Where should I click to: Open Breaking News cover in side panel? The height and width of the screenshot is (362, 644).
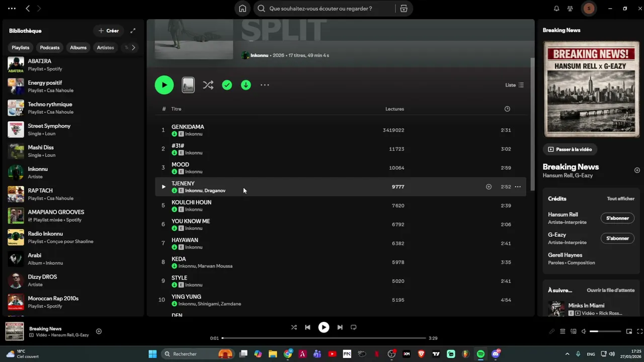tap(591, 89)
